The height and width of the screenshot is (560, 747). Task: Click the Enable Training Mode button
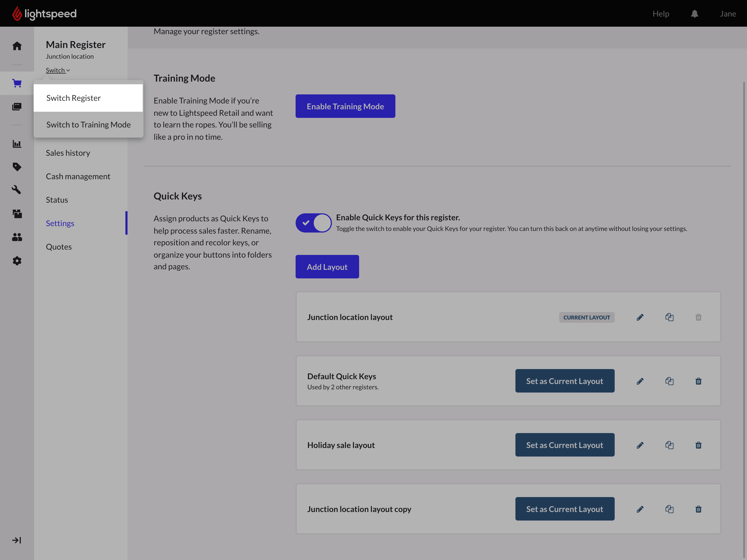pyautogui.click(x=345, y=106)
